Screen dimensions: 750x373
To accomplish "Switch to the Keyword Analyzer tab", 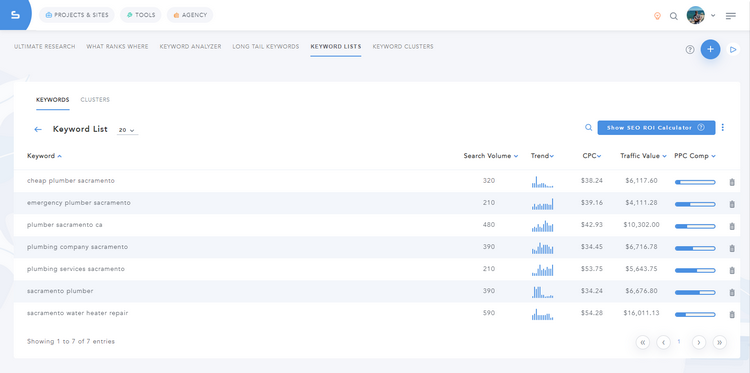I will click(190, 47).
